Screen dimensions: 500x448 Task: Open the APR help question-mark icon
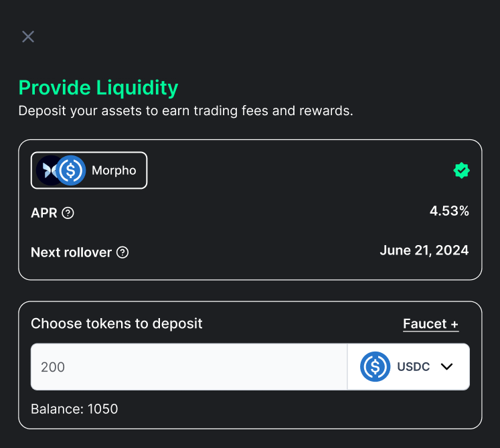(68, 213)
